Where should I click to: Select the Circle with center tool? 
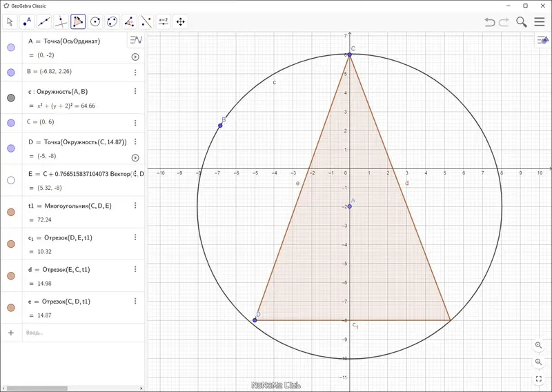pos(95,22)
